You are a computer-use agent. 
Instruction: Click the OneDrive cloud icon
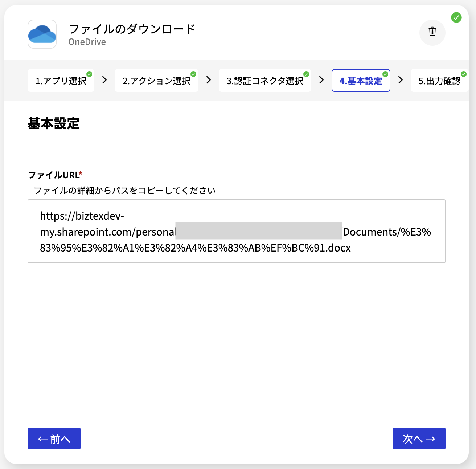tap(42, 34)
